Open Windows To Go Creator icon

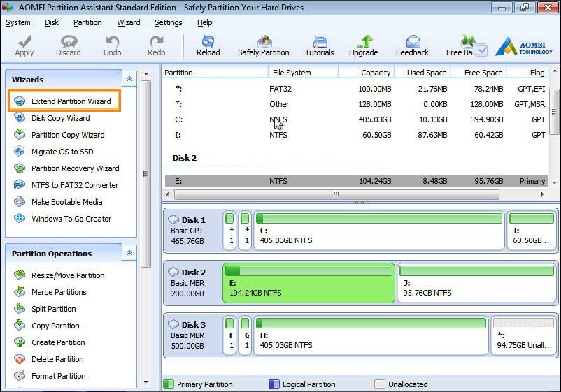coord(20,218)
